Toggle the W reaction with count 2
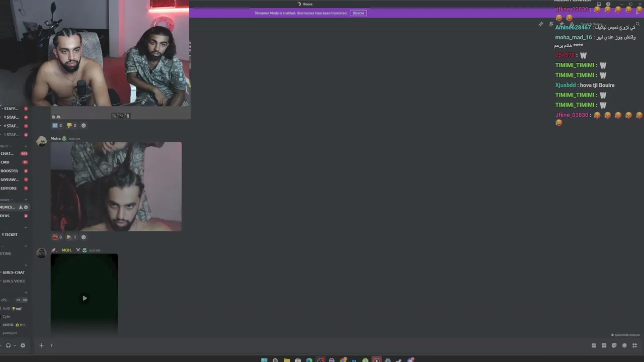 coord(57,125)
